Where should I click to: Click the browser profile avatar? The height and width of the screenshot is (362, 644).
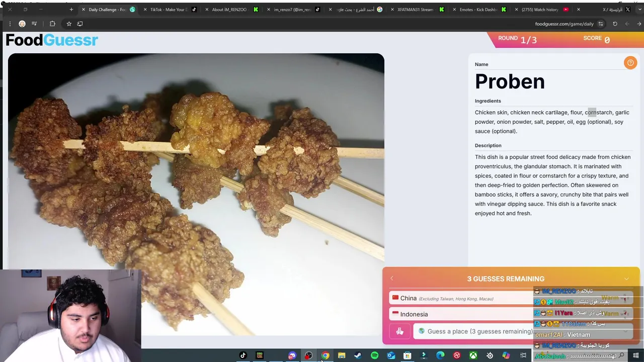(x=22, y=24)
